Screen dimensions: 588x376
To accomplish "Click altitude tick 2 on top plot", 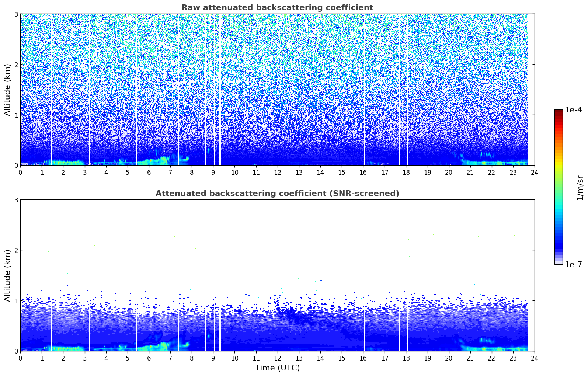I will 16,65.
